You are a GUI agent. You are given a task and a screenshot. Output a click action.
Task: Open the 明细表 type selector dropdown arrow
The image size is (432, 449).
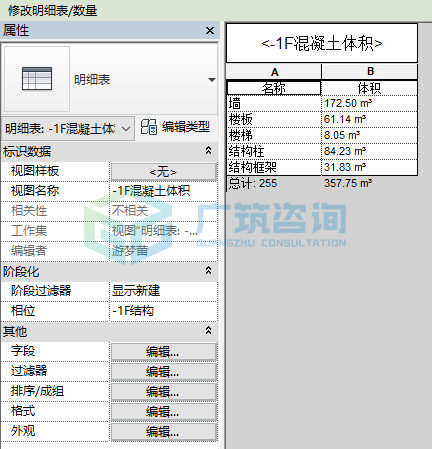click(x=212, y=80)
